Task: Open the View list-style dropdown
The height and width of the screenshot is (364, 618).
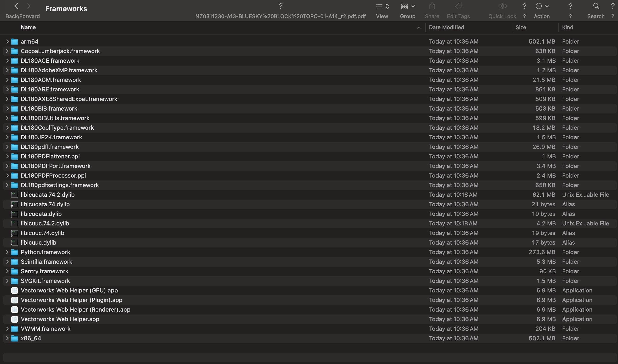Action: [x=382, y=6]
